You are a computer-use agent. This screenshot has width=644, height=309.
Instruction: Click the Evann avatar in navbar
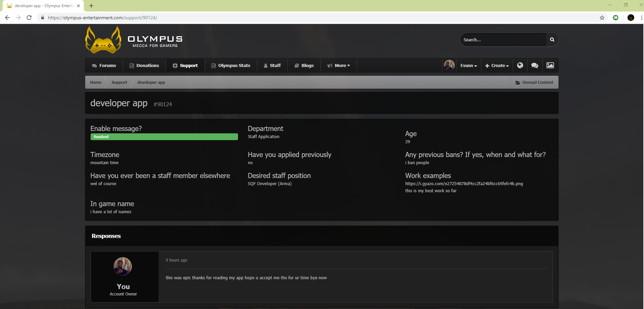(449, 65)
